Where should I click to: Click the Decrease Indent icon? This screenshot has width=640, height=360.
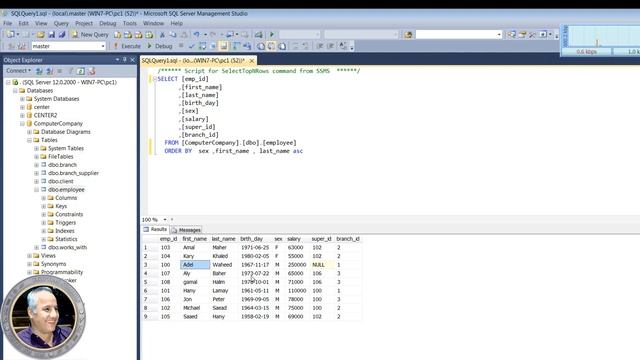click(x=320, y=46)
